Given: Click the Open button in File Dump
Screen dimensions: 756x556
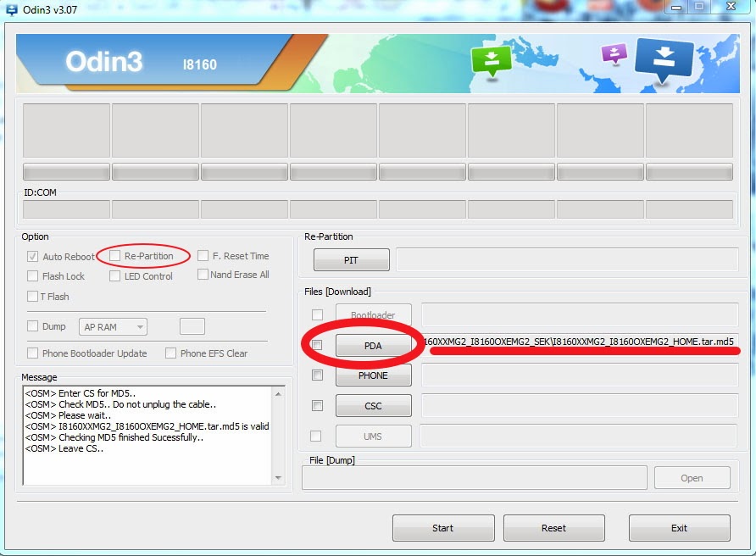Looking at the screenshot, I should point(692,478).
